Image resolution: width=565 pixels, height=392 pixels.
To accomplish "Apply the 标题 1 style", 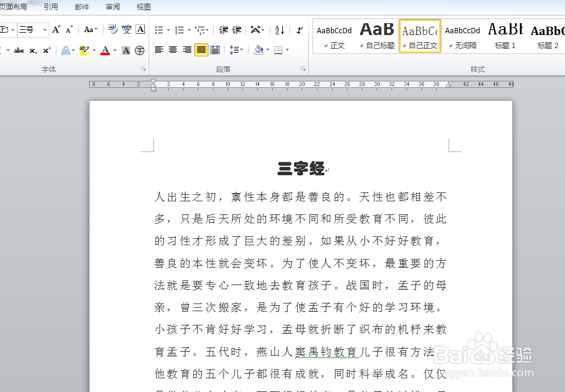I will [x=505, y=36].
